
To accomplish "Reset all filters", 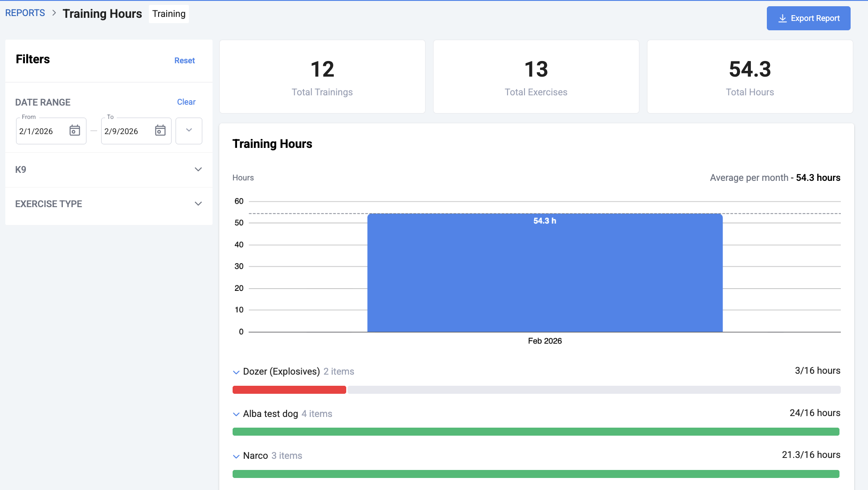I will coord(184,61).
